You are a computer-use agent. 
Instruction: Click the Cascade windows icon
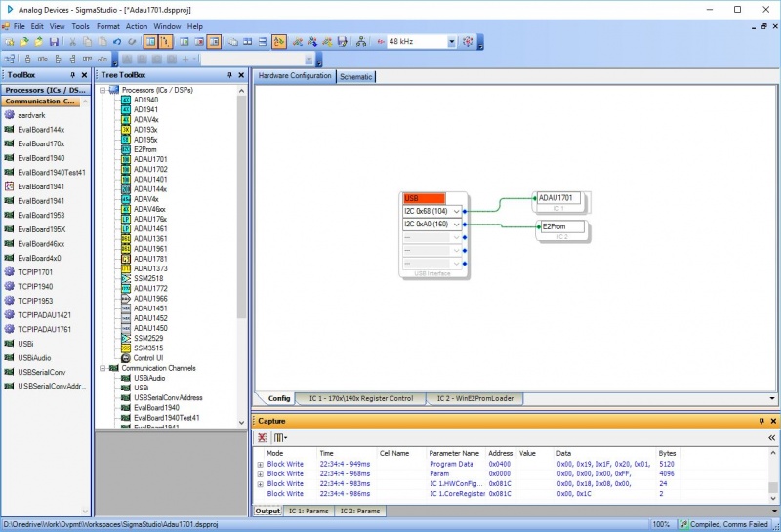coord(232,42)
